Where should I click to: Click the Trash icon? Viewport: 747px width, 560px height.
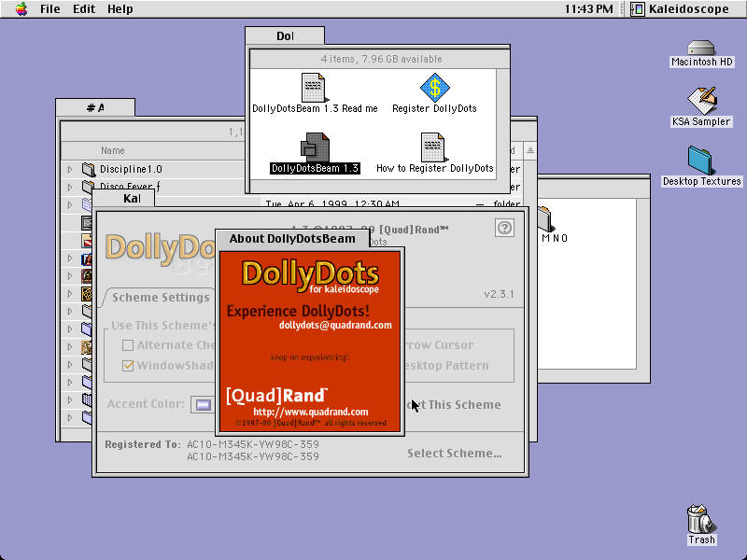[x=701, y=519]
